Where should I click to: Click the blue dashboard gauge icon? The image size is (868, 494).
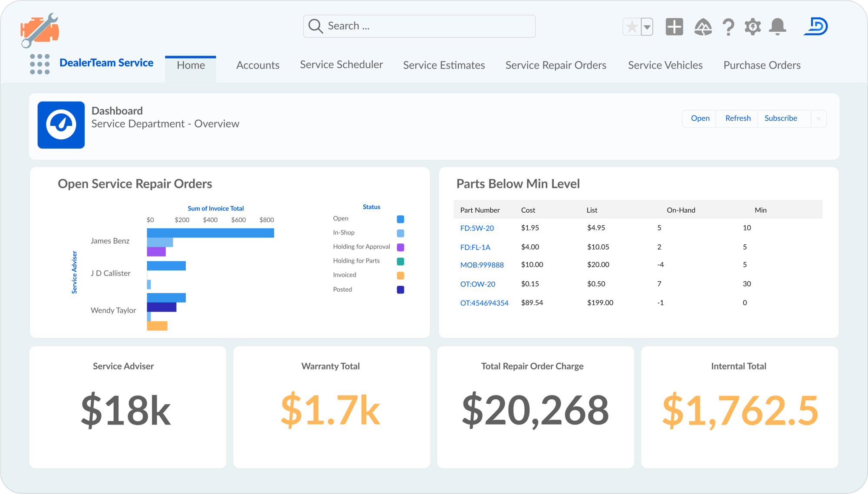(x=61, y=125)
